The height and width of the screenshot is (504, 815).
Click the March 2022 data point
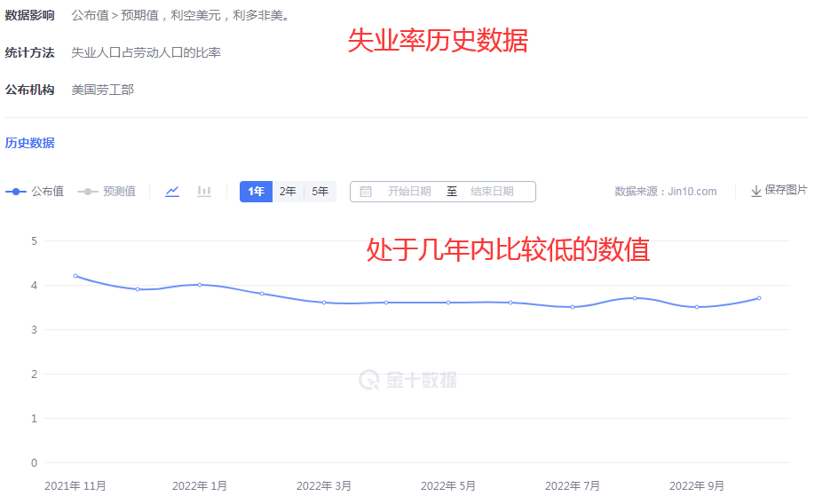coord(324,303)
